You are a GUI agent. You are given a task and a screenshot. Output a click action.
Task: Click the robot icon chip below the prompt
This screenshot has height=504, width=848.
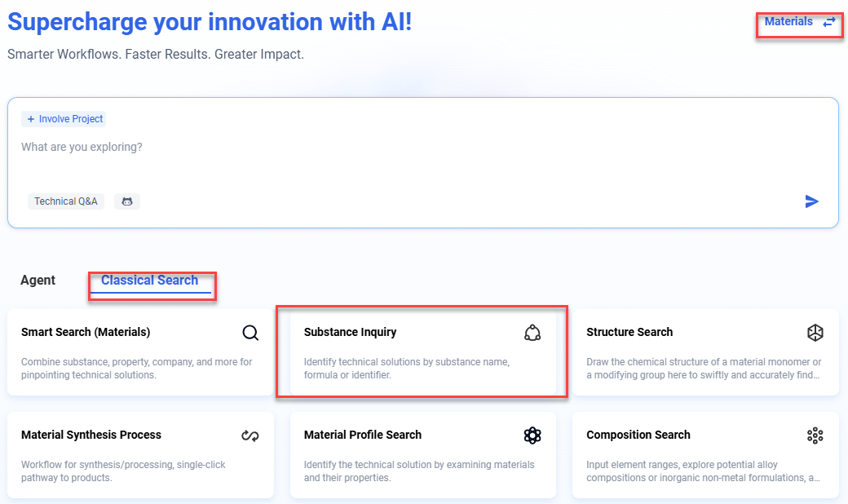coord(127,201)
